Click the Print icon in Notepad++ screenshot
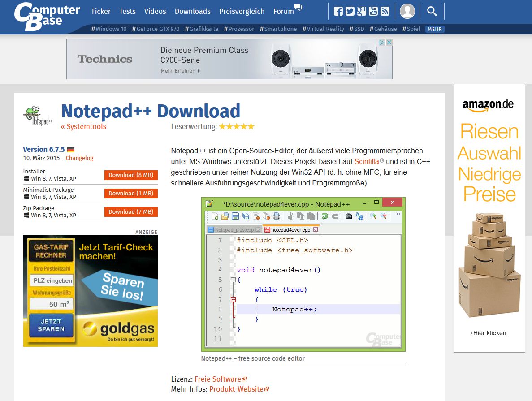 (277, 216)
